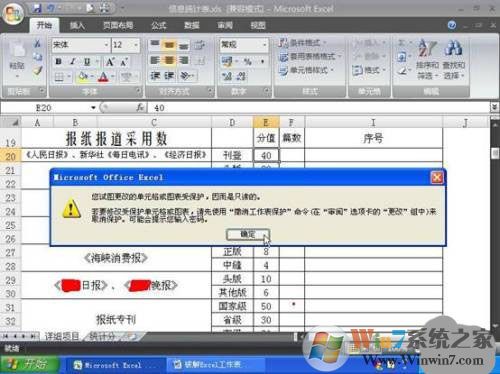Toggle Underline formatting
Screen dimensions: 500x374
click(87, 62)
